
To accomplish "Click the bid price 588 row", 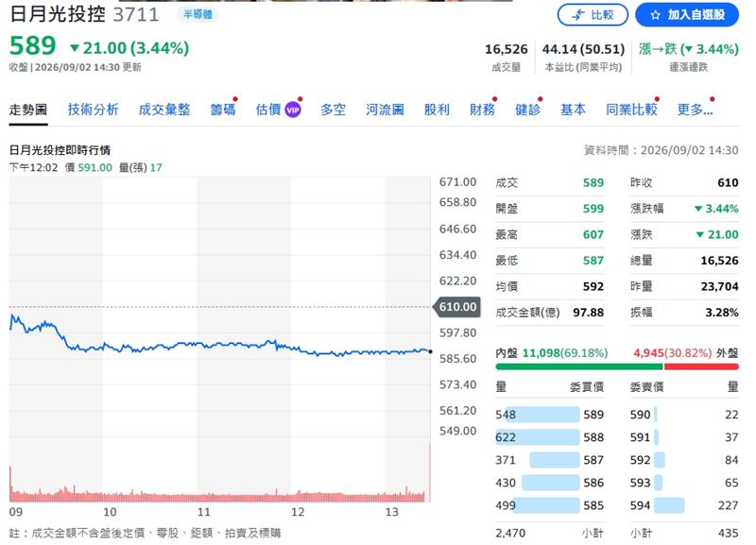I will [x=550, y=437].
